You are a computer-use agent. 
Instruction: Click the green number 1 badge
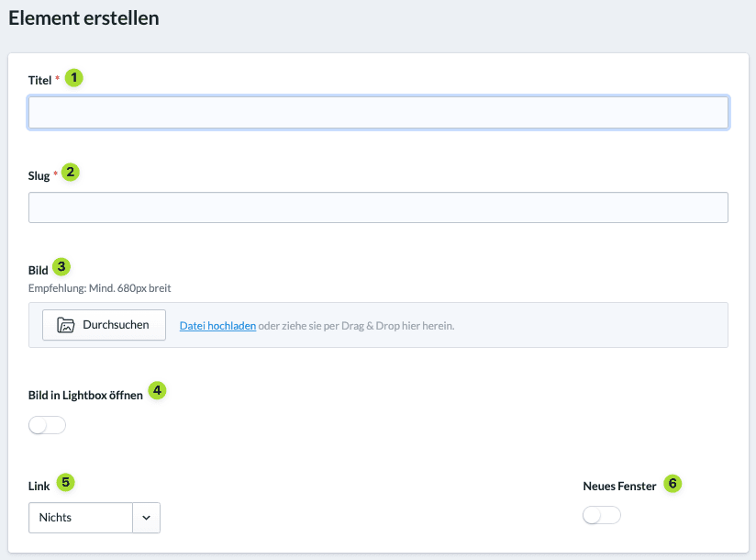(x=73, y=78)
